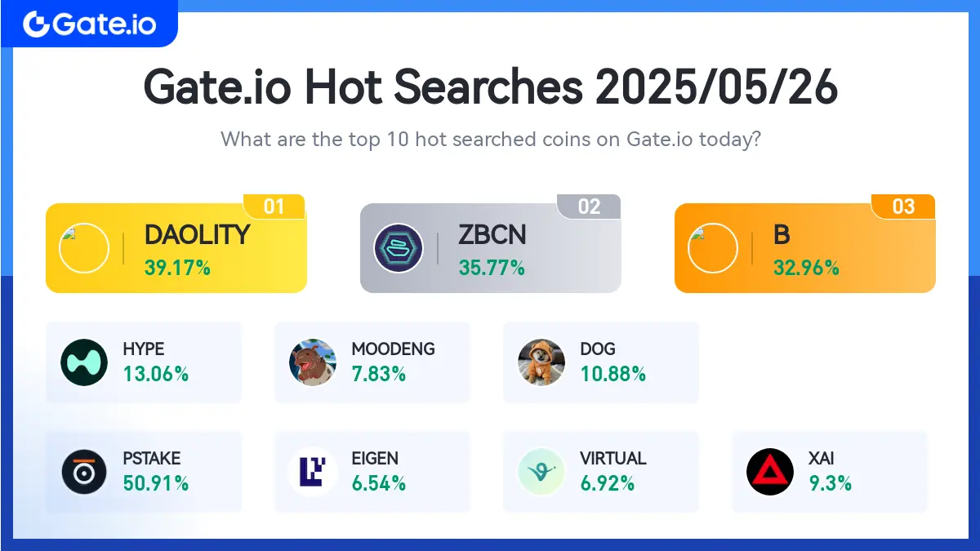This screenshot has width=980, height=551.
Task: Open the DAOLITY rank 01 card
Action: coord(176,247)
